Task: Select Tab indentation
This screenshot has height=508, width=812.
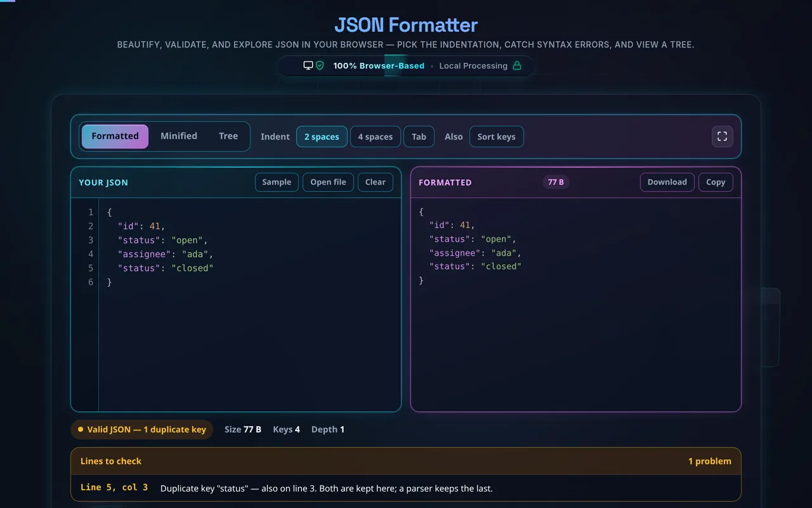Action: click(419, 137)
